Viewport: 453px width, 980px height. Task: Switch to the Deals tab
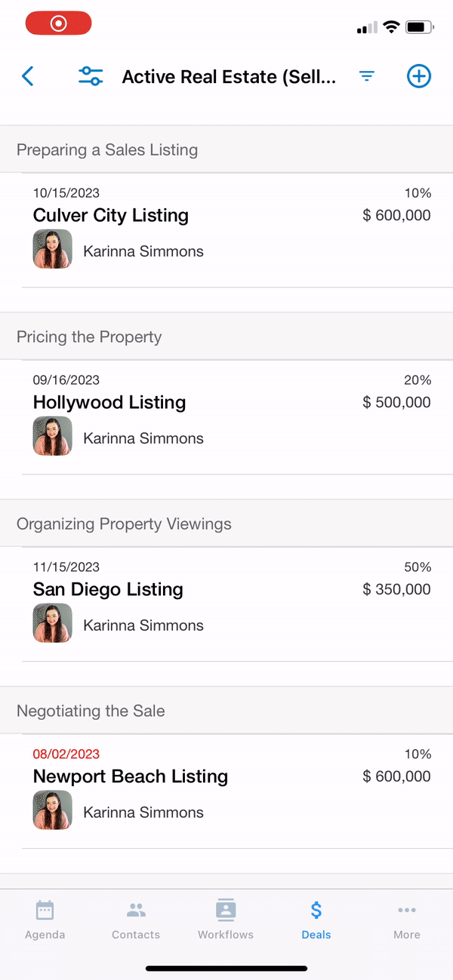pos(316,918)
